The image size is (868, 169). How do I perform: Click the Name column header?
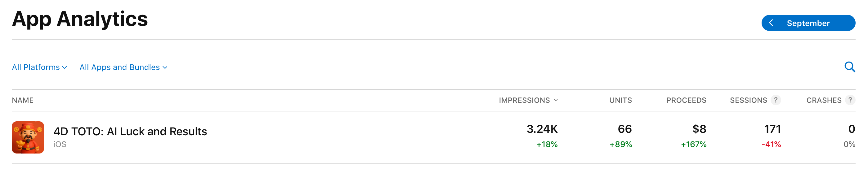[x=23, y=100]
